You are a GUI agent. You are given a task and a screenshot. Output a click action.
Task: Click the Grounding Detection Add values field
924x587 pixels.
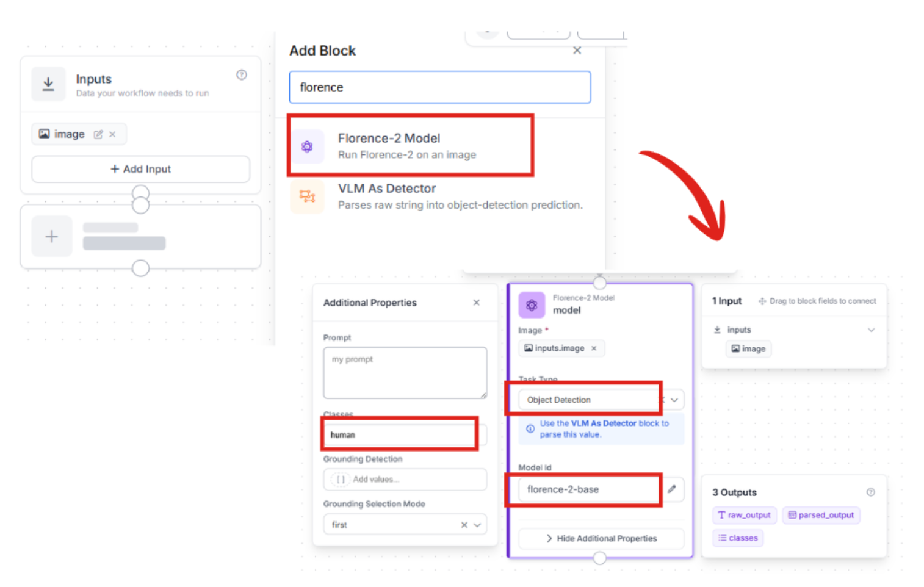click(405, 480)
